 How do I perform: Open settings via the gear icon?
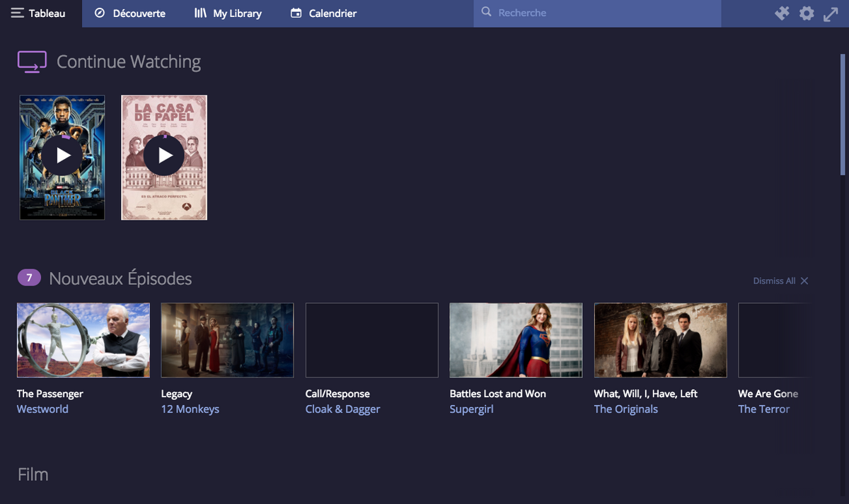pos(807,13)
